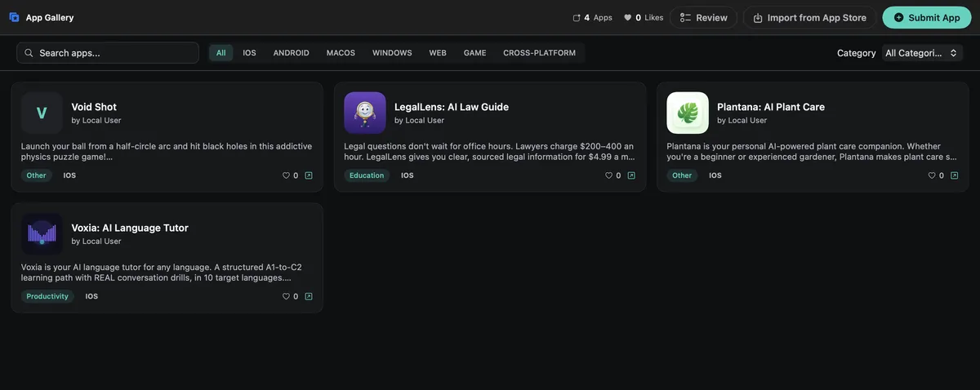Open the Review panel

[x=703, y=17]
